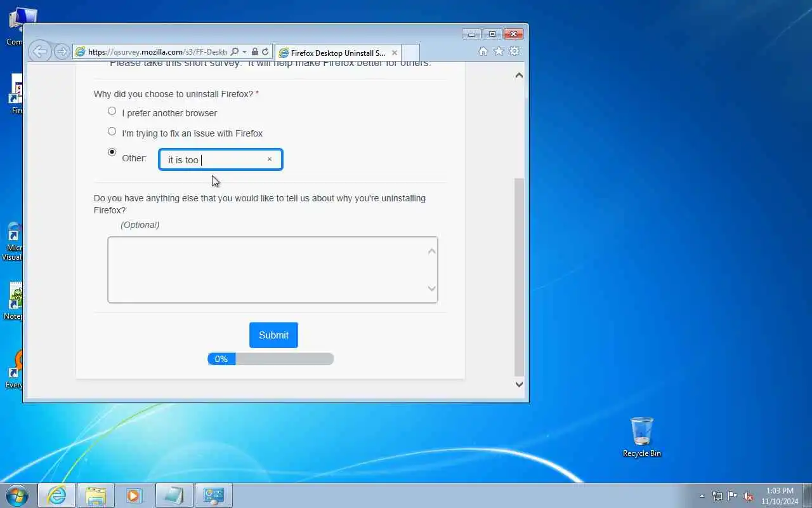Select 'I prefer another browser' option
Screen dimensions: 812x508
click(112, 111)
